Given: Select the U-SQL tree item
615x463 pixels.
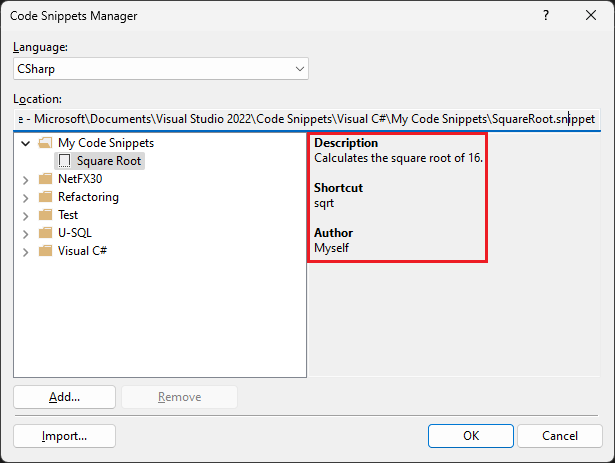Looking at the screenshot, I should tap(75, 233).
